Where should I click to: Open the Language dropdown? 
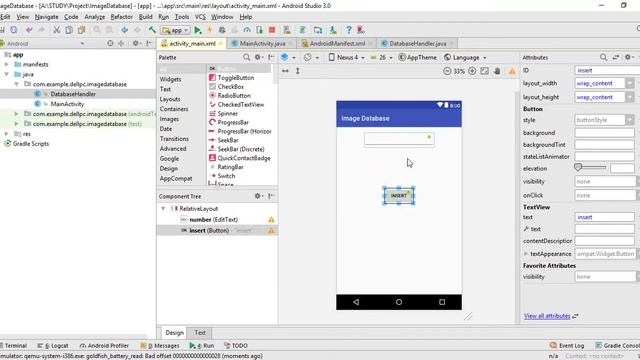point(465,58)
